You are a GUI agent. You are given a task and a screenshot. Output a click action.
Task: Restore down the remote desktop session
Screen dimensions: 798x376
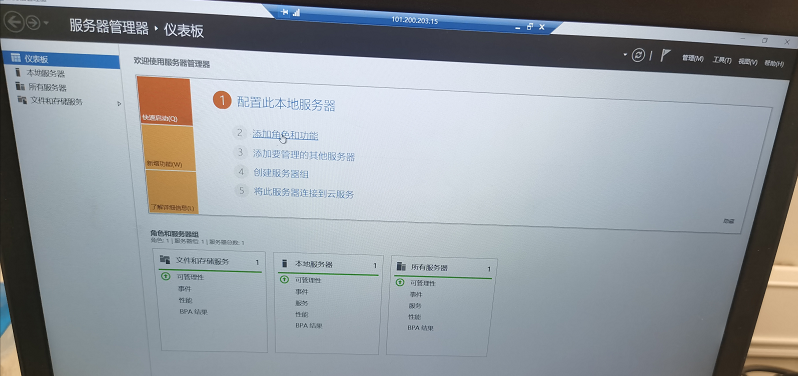(x=530, y=26)
